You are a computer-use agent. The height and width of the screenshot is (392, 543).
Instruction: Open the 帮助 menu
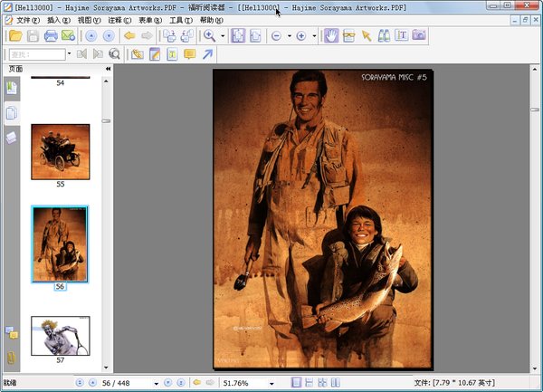(x=211, y=20)
